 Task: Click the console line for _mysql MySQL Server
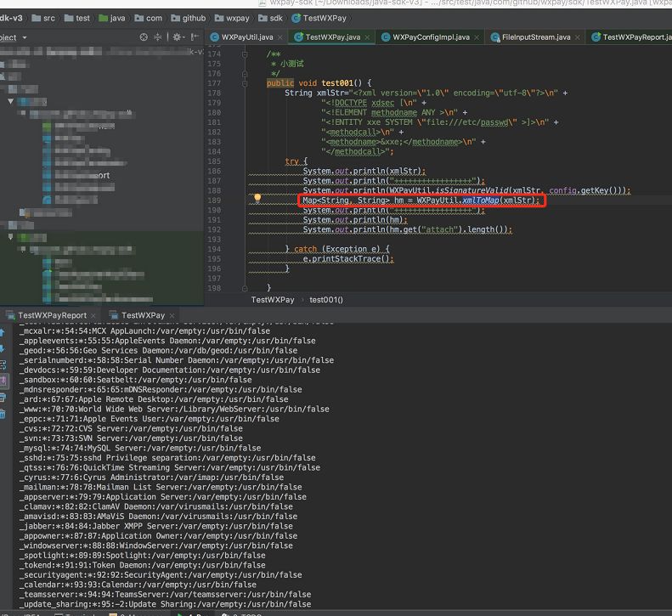click(x=140, y=449)
